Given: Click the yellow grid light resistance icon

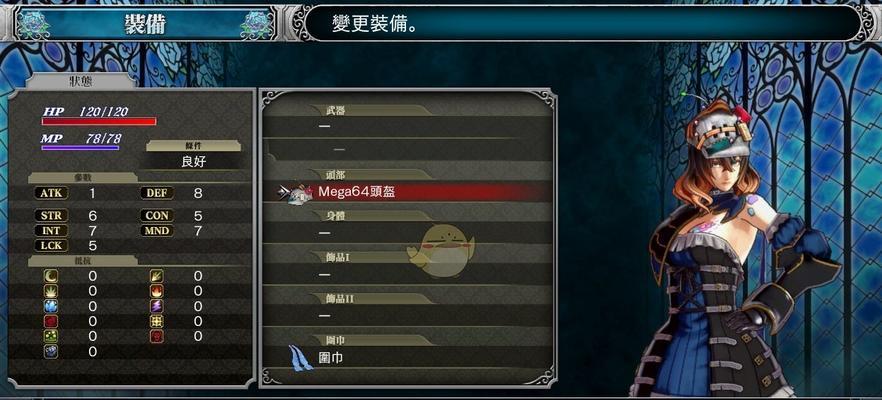Looking at the screenshot, I should [156, 321].
